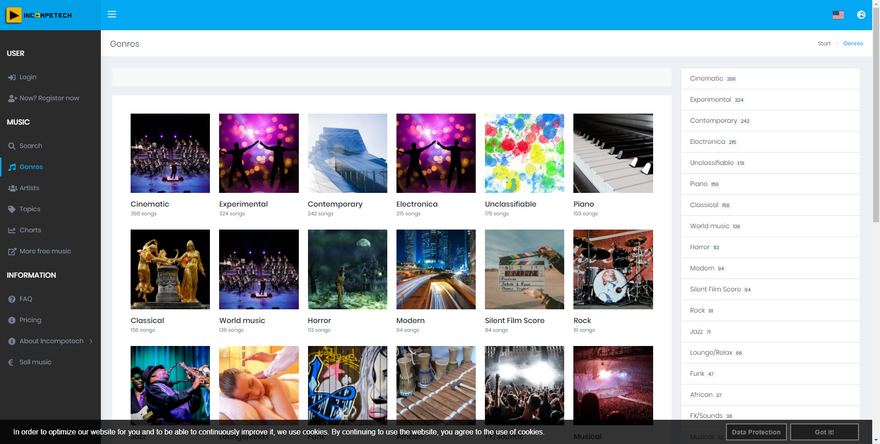Open the Horror genre thumbnail
Viewport: 880px width, 444px height.
click(347, 269)
